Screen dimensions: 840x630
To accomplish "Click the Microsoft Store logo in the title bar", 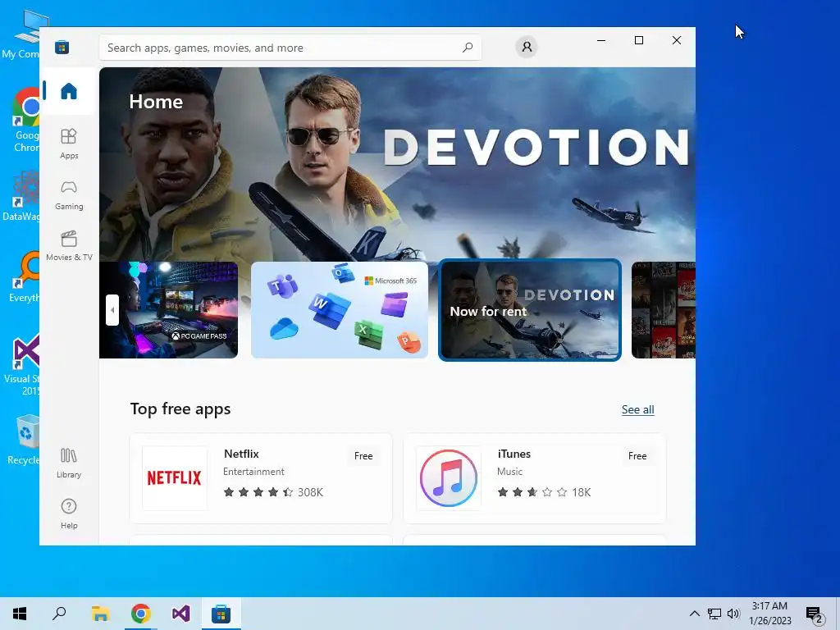I will 62,48.
